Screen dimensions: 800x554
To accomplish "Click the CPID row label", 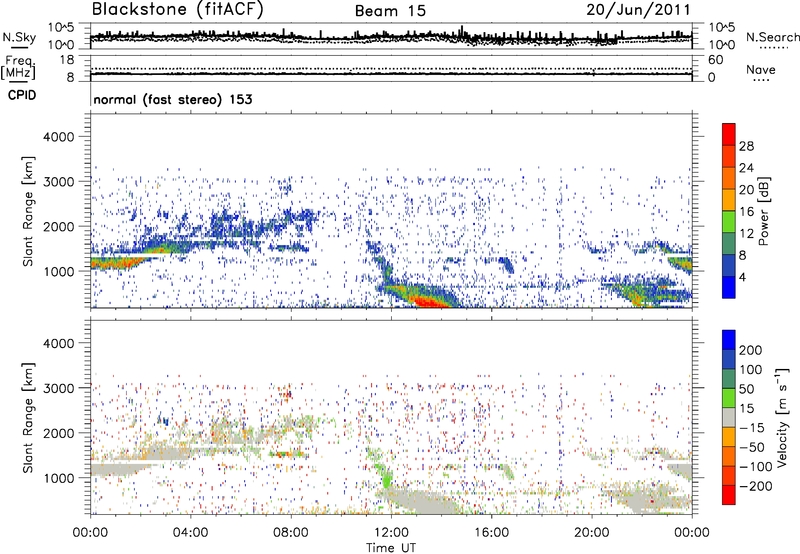I will pyautogui.click(x=22, y=95).
